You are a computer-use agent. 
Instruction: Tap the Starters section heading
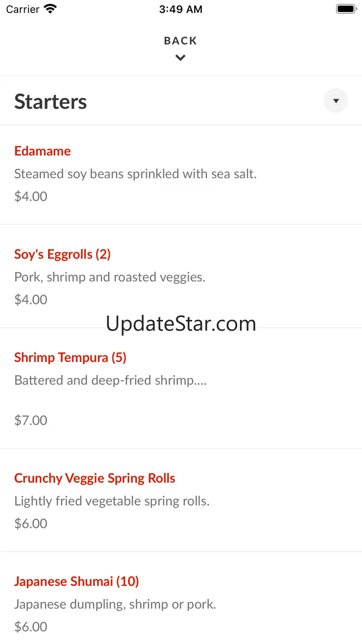(x=51, y=102)
